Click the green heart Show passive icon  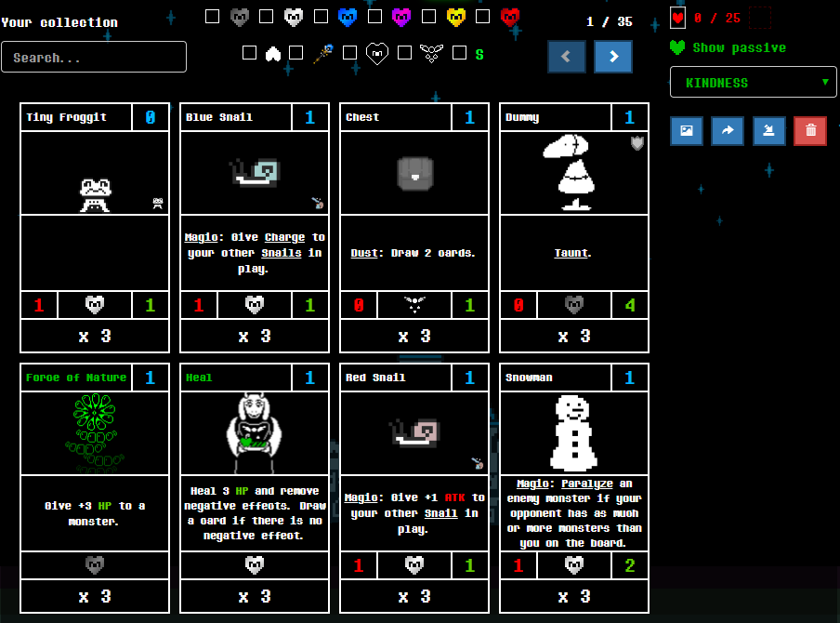[x=678, y=47]
